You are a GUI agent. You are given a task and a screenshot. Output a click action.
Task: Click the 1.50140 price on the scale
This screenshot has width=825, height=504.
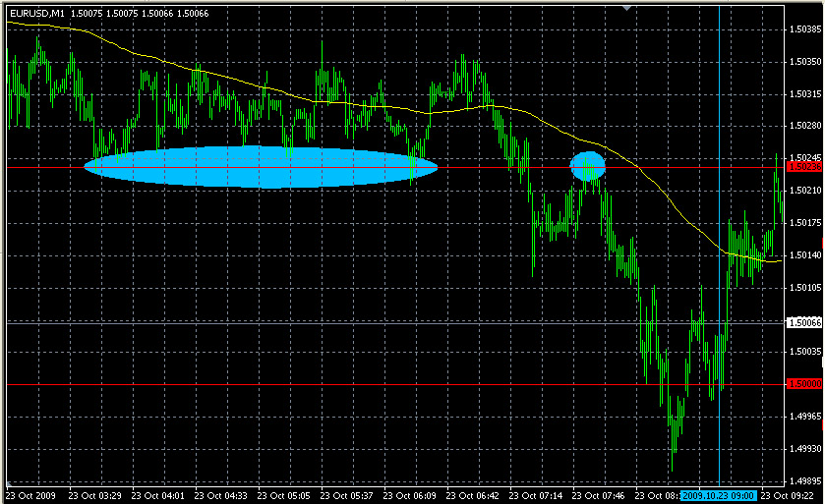pos(804,255)
